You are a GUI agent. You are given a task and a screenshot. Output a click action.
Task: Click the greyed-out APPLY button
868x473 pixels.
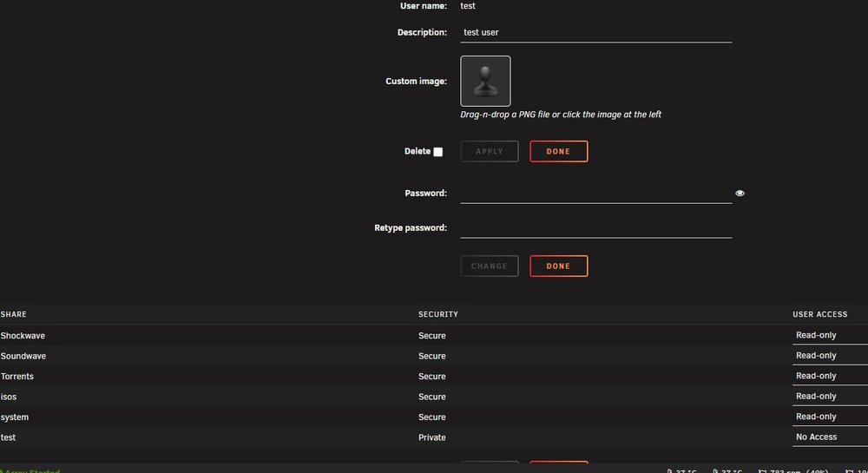click(x=490, y=151)
